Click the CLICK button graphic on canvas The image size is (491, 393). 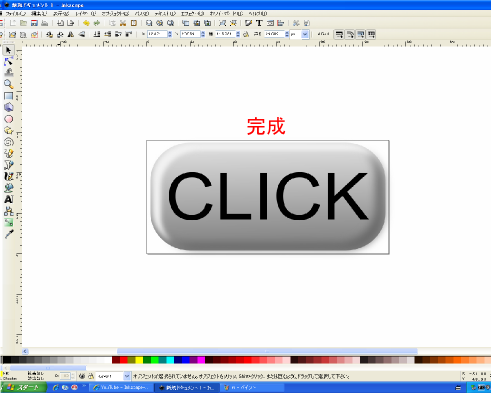[x=268, y=197]
